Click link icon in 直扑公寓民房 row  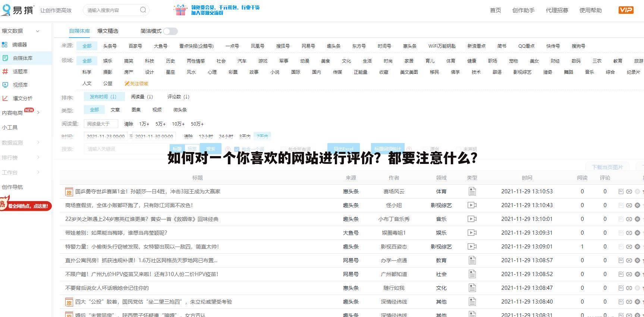pos(629,260)
